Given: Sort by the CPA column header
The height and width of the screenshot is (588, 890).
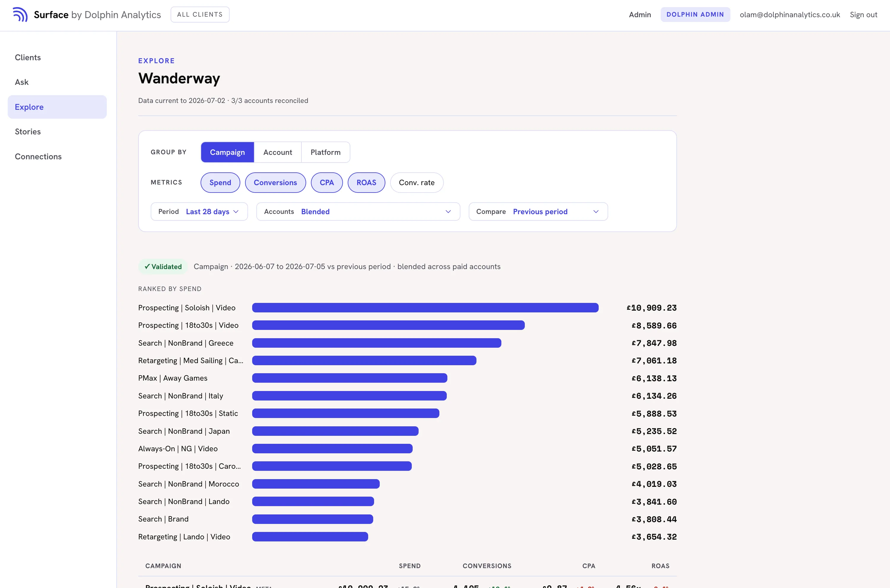Looking at the screenshot, I should click(589, 566).
